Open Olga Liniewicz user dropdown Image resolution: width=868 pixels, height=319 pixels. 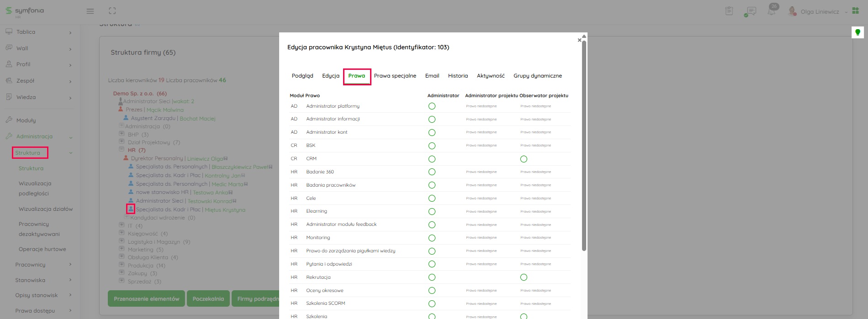(820, 12)
